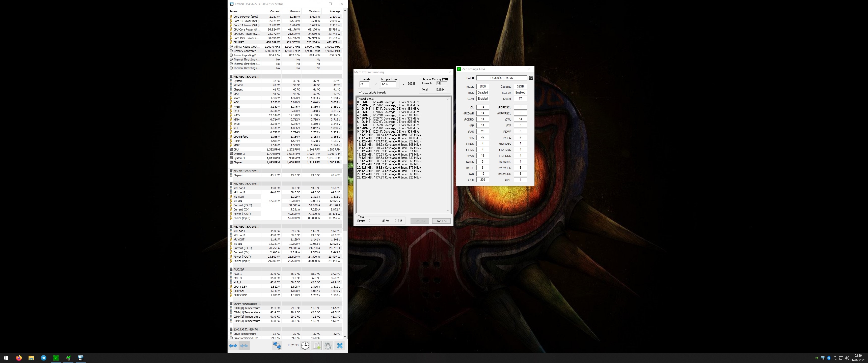
Task: Click network tray icon
Action: 841,358
